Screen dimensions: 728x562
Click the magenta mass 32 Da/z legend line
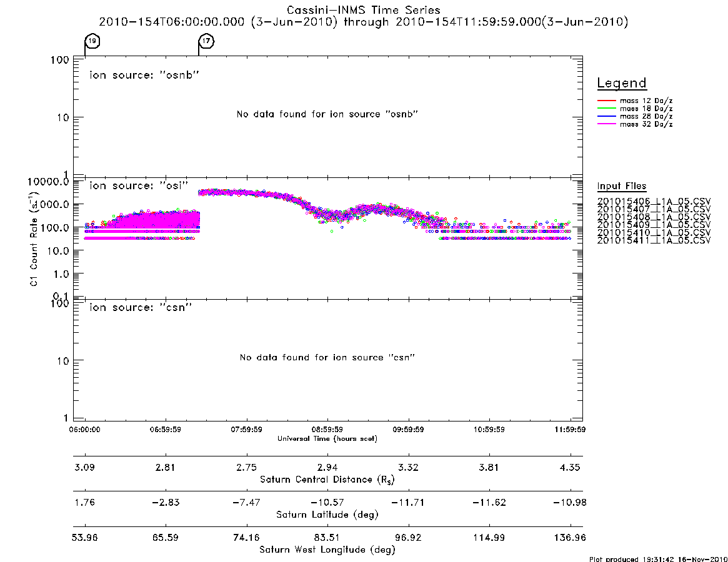[x=606, y=124]
